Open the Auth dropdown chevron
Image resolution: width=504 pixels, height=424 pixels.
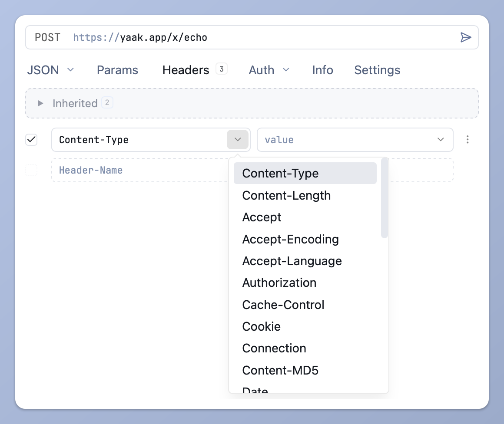[x=286, y=69]
